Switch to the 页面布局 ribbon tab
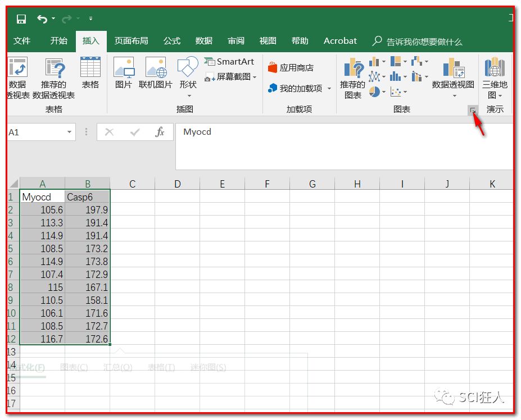The image size is (521, 420). coord(131,40)
